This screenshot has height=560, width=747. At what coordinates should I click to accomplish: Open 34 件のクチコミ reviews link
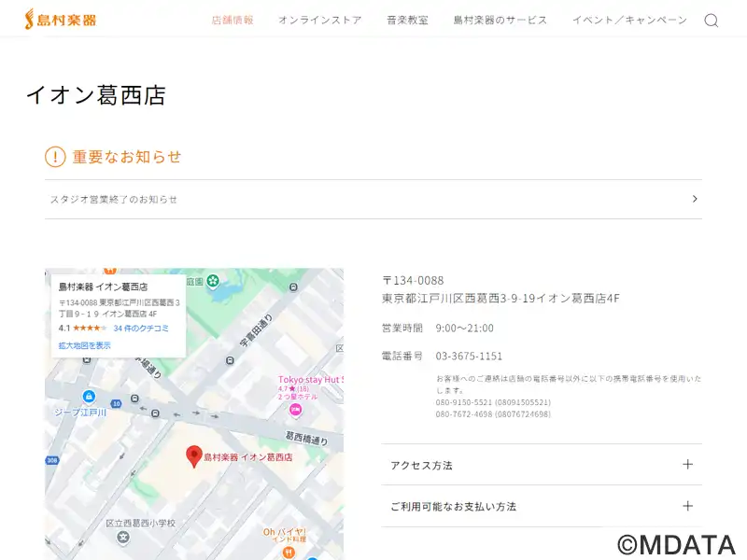(141, 329)
